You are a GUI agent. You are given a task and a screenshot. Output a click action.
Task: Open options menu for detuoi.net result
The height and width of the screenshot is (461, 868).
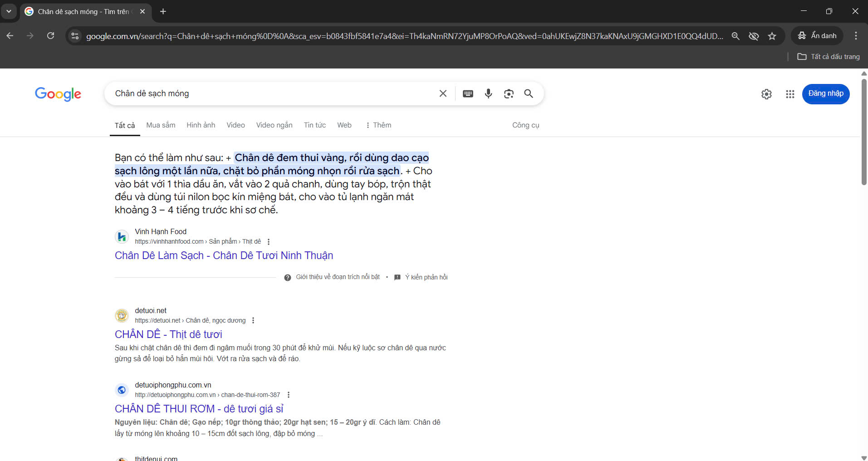coord(253,321)
